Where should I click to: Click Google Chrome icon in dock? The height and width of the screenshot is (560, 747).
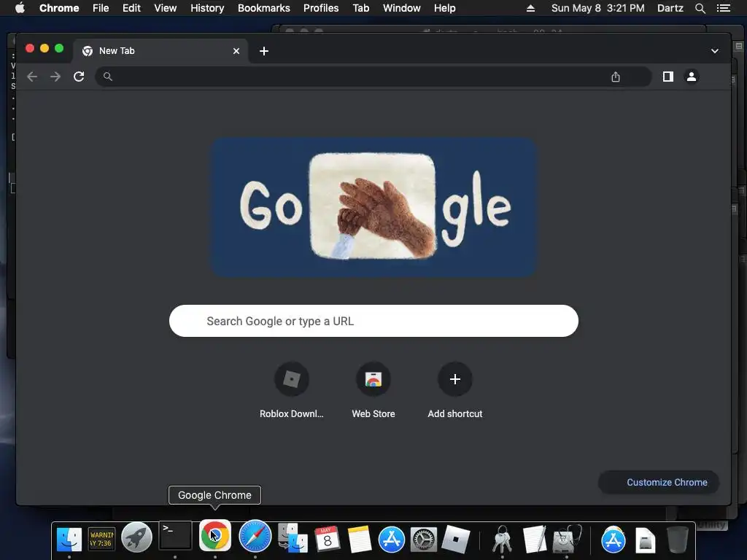click(x=215, y=536)
